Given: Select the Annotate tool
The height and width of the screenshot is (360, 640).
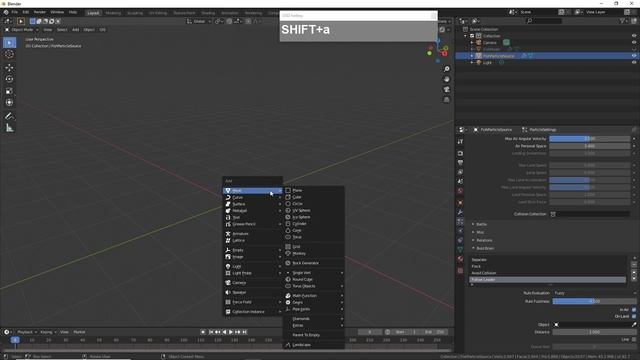Looking at the screenshot, I should tap(9, 116).
